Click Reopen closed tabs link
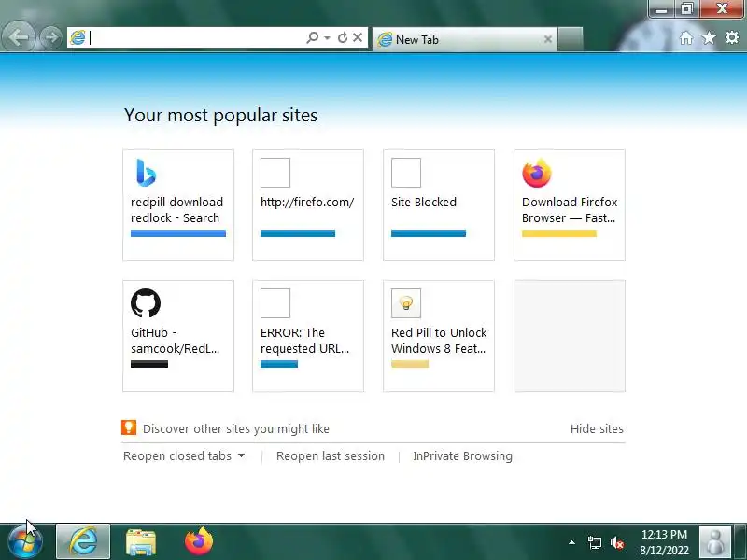The height and width of the screenshot is (560, 747). [x=177, y=455]
